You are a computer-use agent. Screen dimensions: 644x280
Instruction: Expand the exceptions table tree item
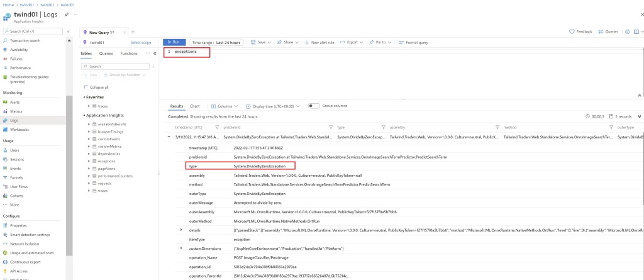point(89,161)
